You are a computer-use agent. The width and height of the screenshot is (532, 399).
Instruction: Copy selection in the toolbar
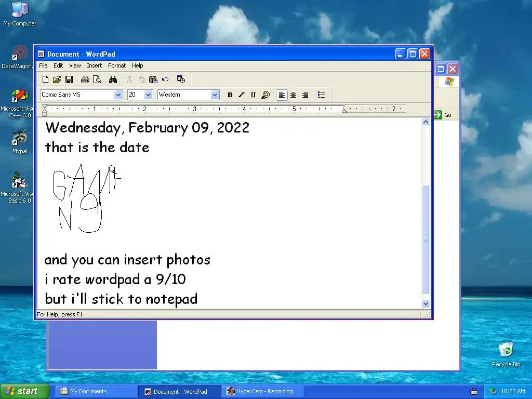(x=141, y=79)
